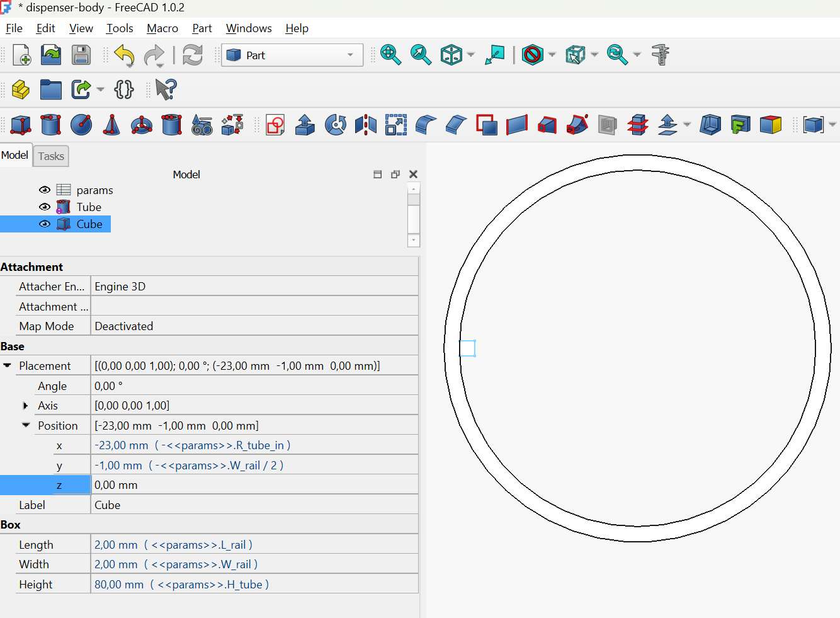Image resolution: width=840 pixels, height=618 pixels.
Task: Create a torus primitive
Action: click(142, 125)
